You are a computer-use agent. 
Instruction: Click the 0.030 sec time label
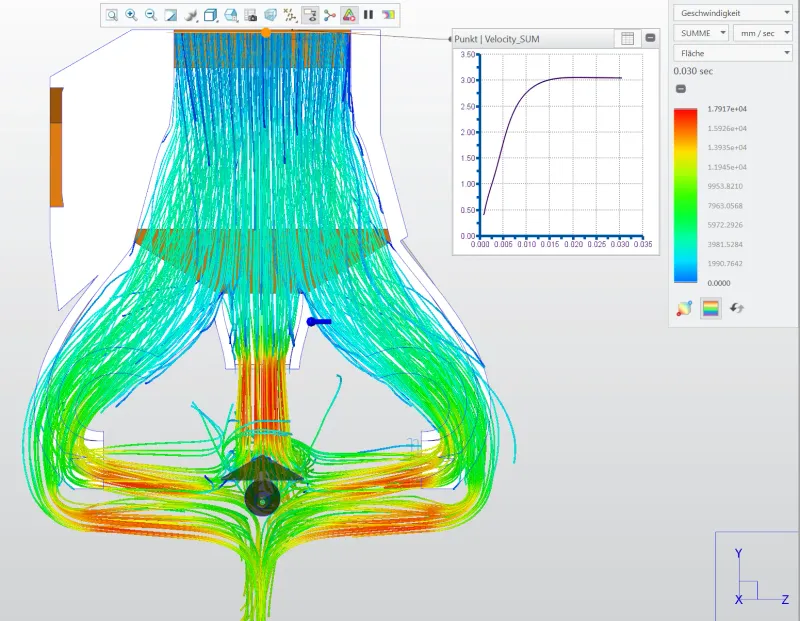click(x=693, y=71)
